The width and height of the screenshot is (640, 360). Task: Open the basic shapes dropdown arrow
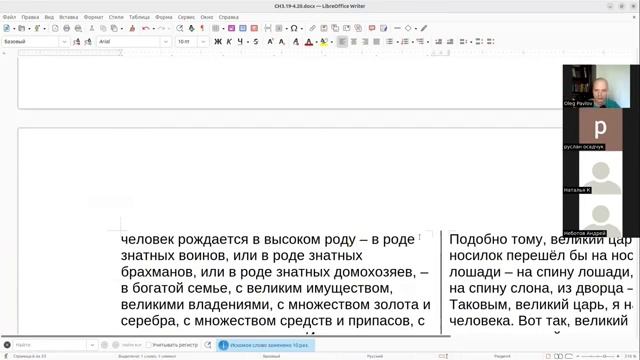[x=416, y=29]
